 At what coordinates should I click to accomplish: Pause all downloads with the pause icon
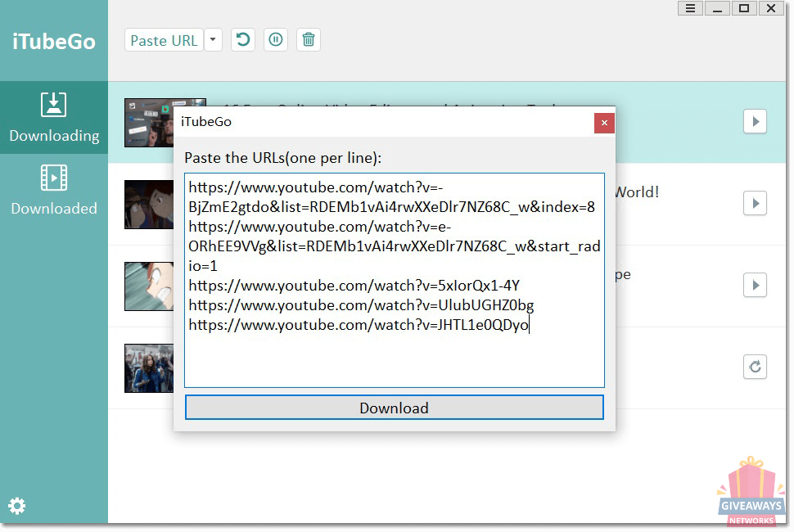[x=276, y=39]
